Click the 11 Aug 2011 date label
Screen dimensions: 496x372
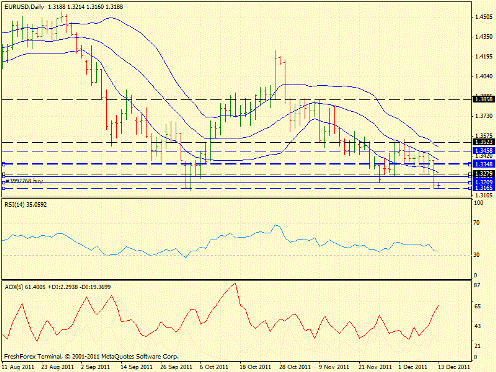coord(18,367)
